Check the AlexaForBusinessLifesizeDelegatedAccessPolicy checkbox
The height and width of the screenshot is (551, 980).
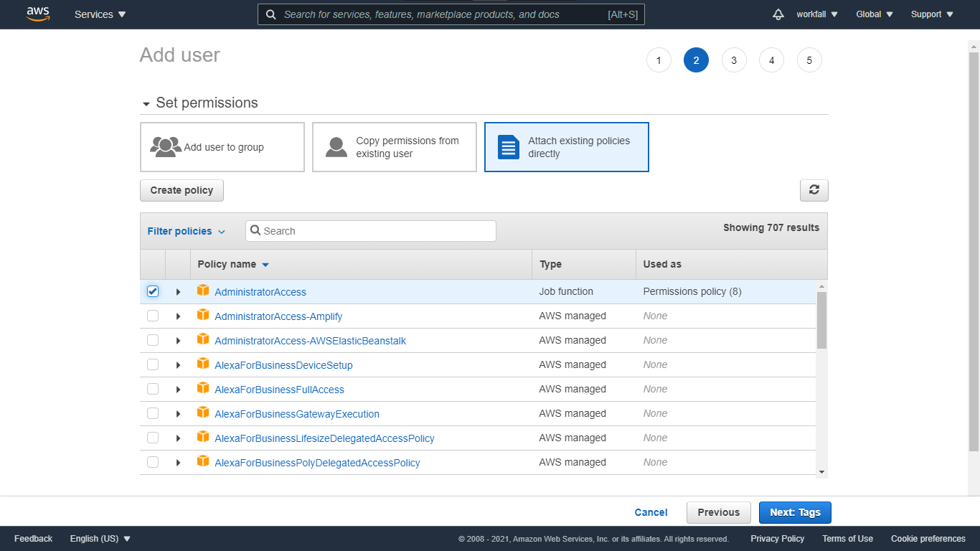click(153, 438)
